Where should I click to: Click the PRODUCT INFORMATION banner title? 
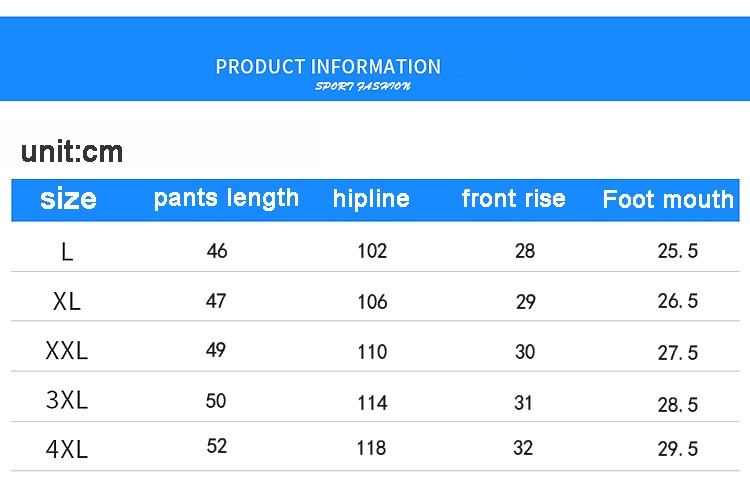point(328,67)
